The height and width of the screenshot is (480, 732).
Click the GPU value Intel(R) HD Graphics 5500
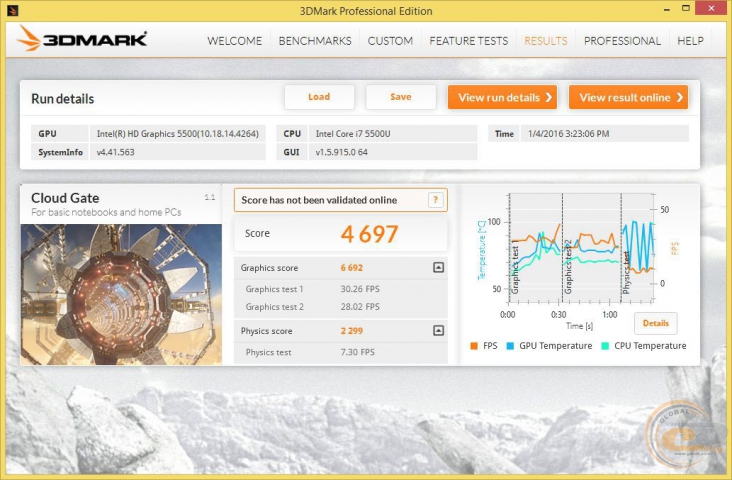tap(177, 134)
